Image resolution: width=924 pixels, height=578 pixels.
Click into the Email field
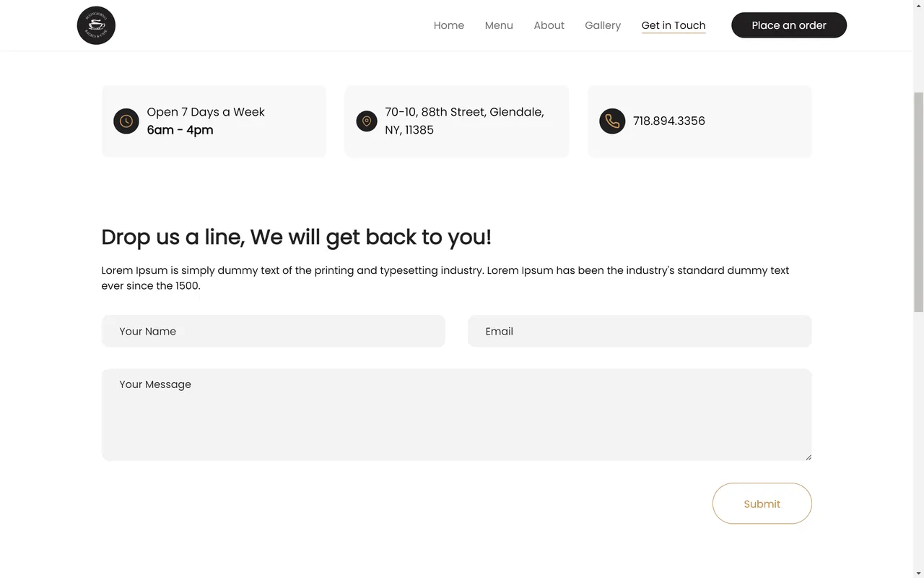coord(640,331)
